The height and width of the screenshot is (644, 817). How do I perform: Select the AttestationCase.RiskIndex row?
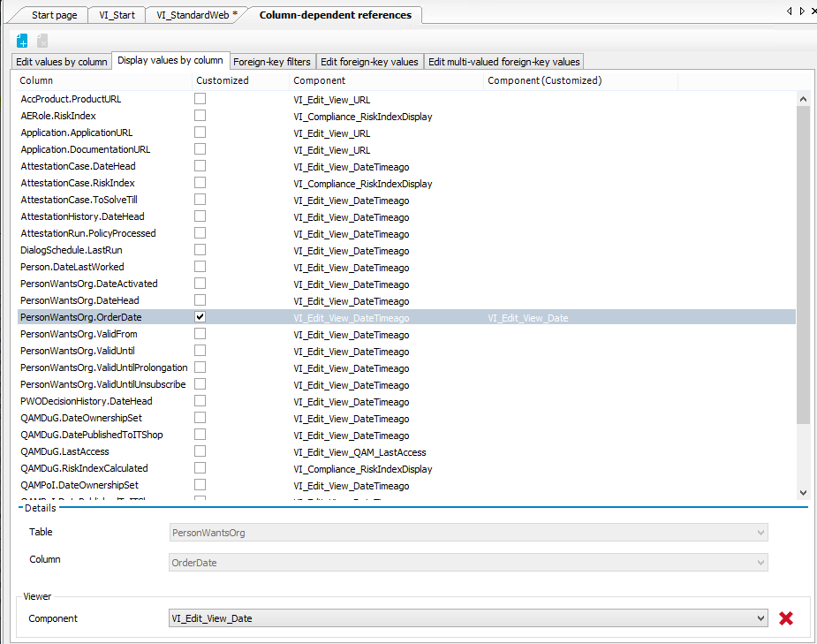[x=78, y=183]
